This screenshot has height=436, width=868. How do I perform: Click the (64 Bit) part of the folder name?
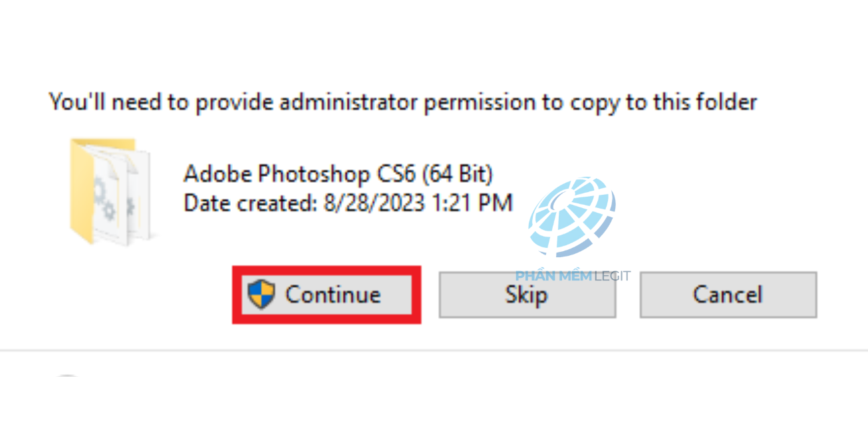(458, 174)
